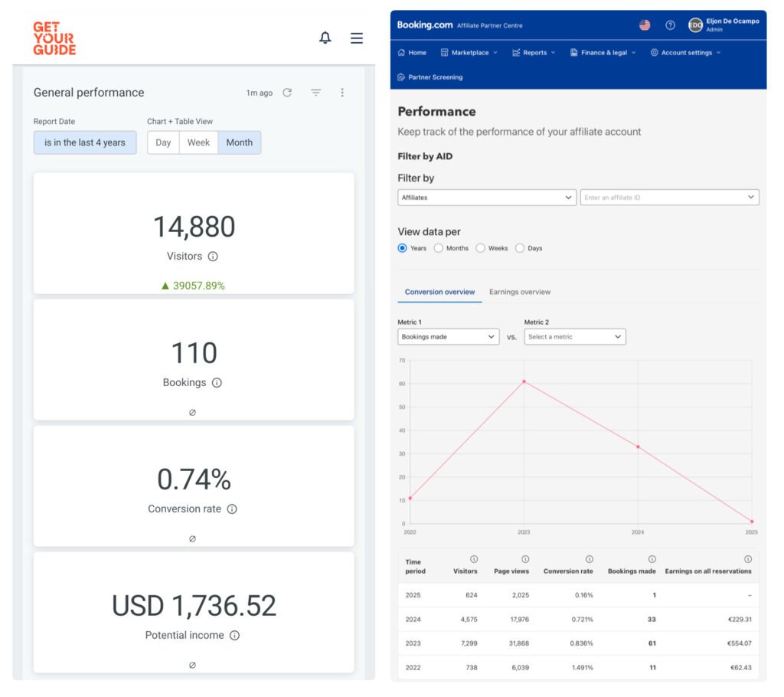Open the Booking.com help question mark

pos(670,25)
